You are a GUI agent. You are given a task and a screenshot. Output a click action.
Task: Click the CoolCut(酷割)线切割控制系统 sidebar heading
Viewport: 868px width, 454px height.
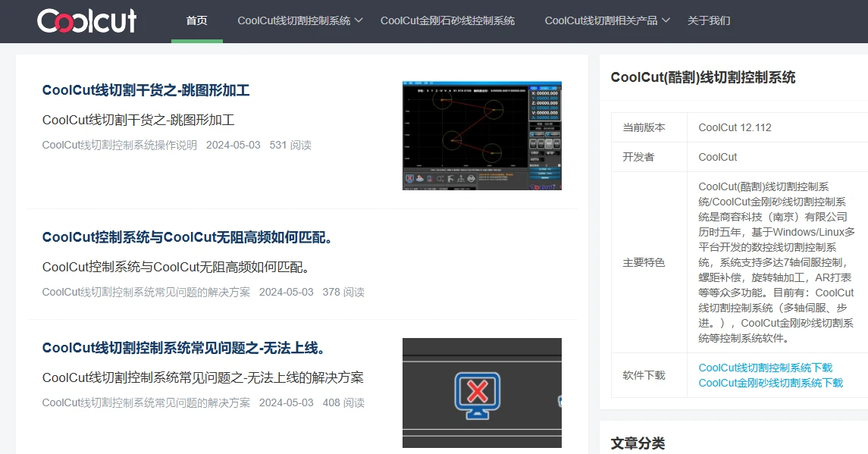(x=703, y=77)
